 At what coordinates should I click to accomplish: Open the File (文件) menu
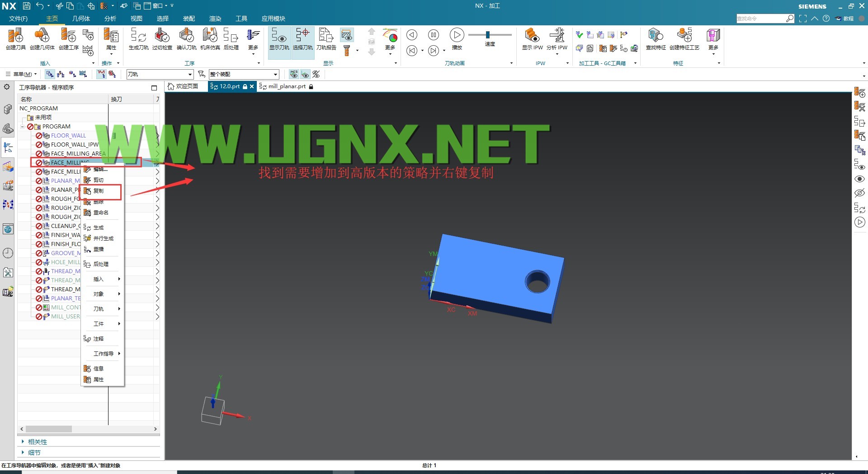tap(18, 19)
